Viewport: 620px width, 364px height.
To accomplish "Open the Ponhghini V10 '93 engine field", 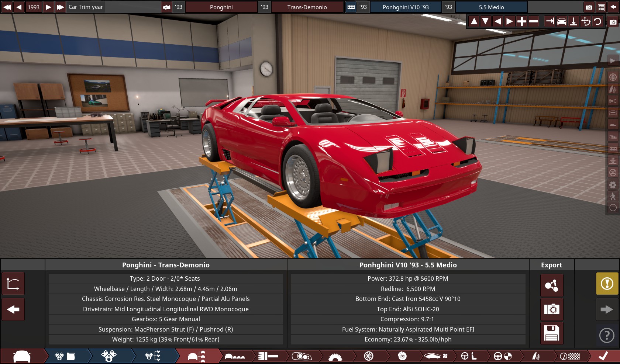I will click(406, 7).
